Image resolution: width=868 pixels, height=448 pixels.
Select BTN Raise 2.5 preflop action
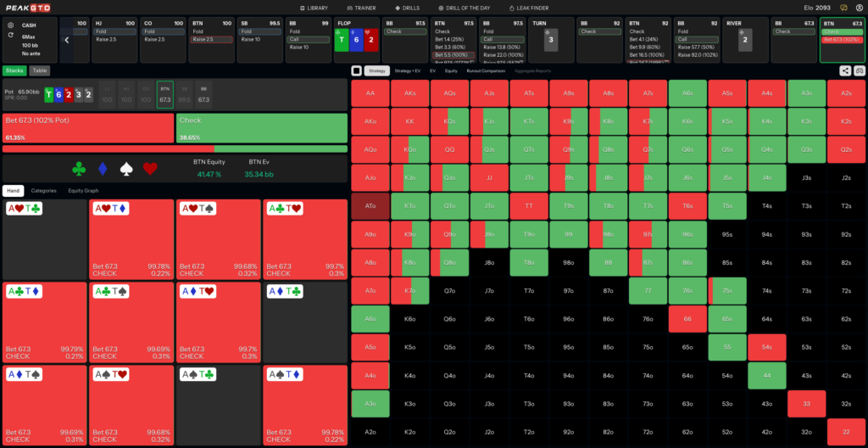pyautogui.click(x=211, y=39)
